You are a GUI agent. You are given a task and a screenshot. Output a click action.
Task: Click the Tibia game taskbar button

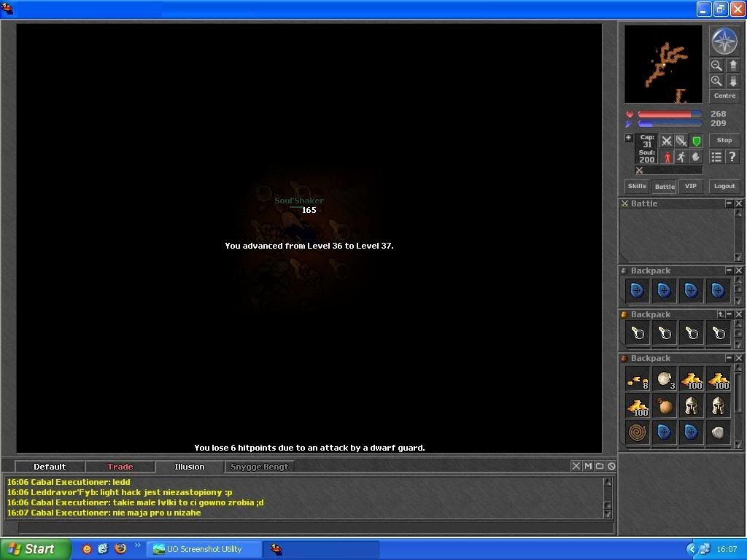click(x=321, y=549)
